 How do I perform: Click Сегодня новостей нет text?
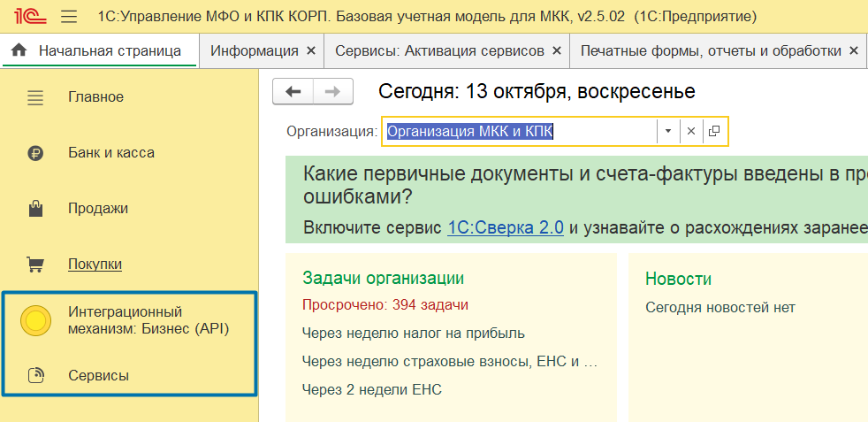click(720, 307)
